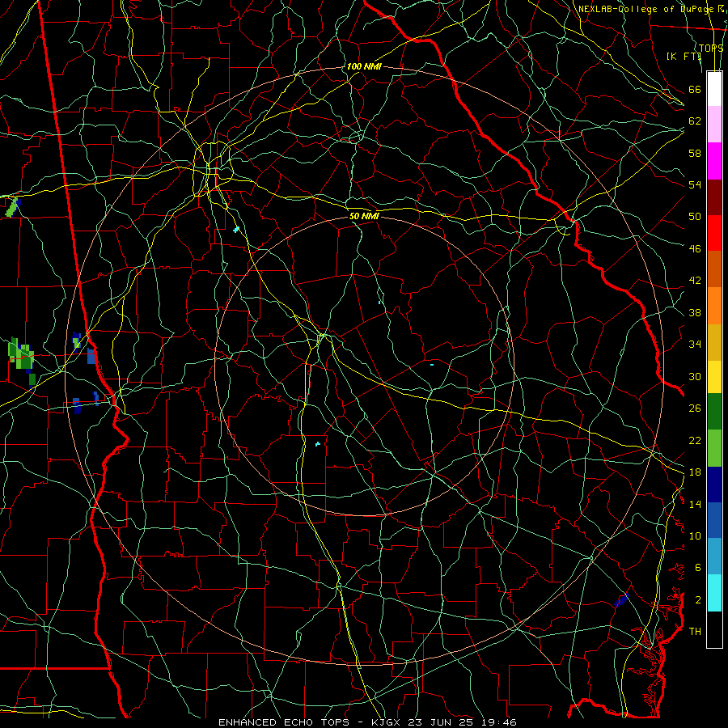
Task: Click the legend value 54
Action: [695, 184]
